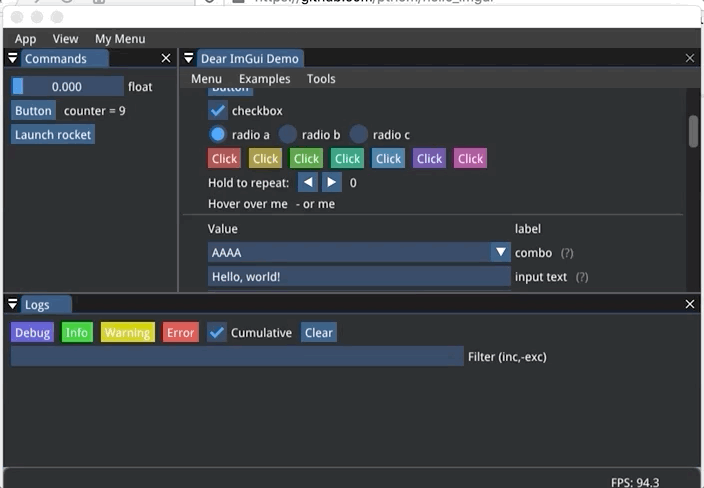Close the Logs panel with its X
The width and height of the screenshot is (704, 488).
pos(690,304)
